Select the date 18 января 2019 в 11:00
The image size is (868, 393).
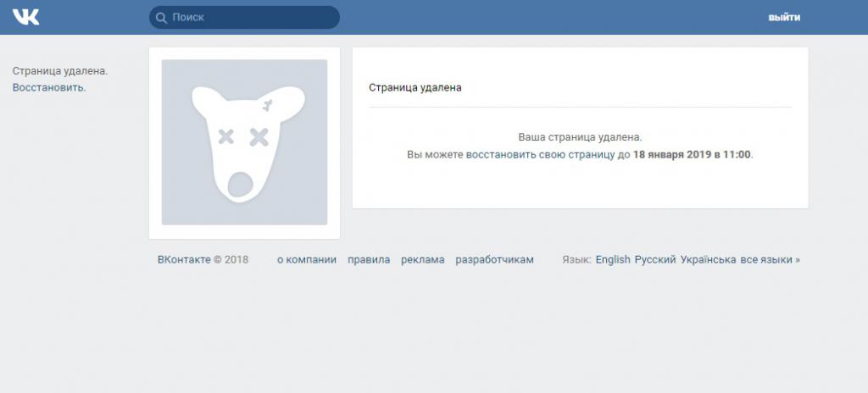(692, 154)
